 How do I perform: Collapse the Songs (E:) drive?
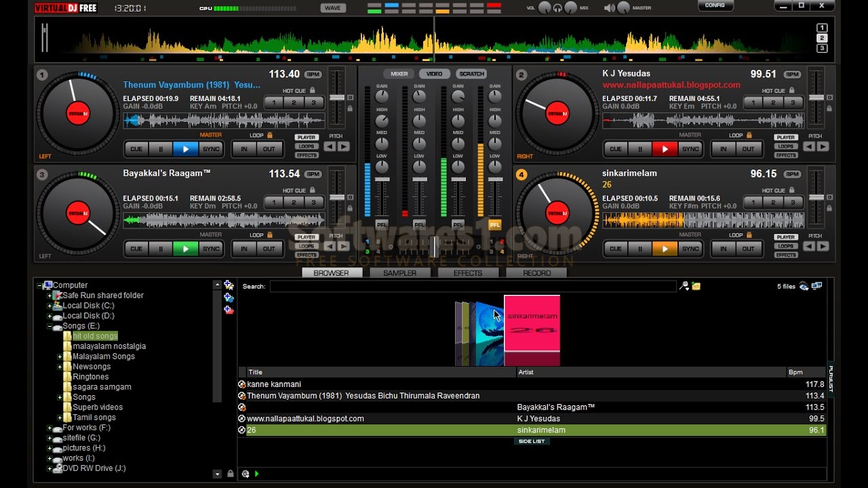pyautogui.click(x=50, y=326)
